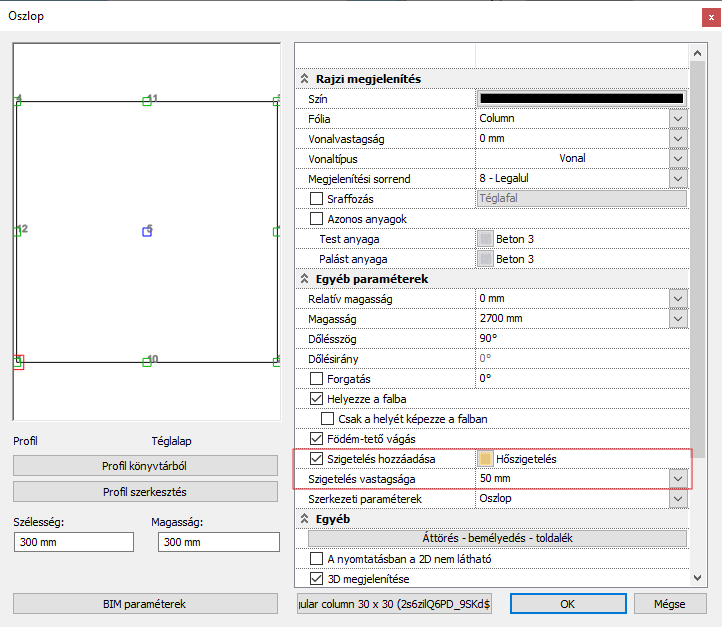The height and width of the screenshot is (627, 722).
Task: Click the center node marker in profile preview
Action: tap(147, 231)
